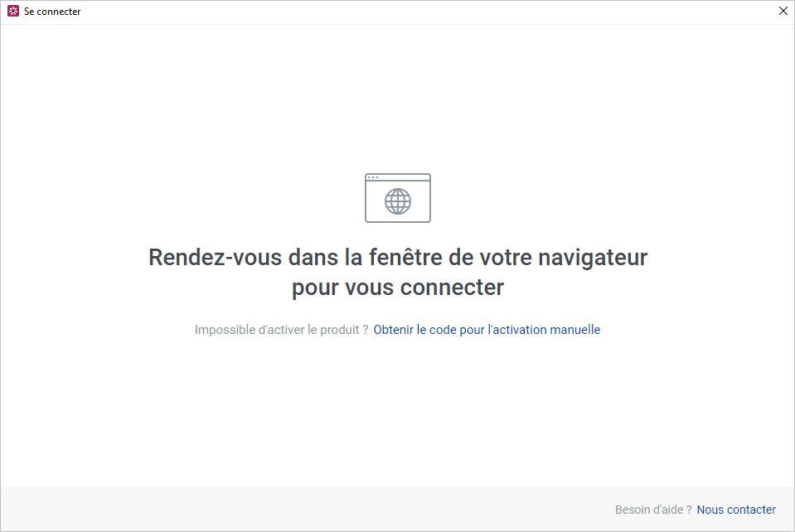Click the "Besoin d'aide ?" label
795x532 pixels.
(x=653, y=510)
